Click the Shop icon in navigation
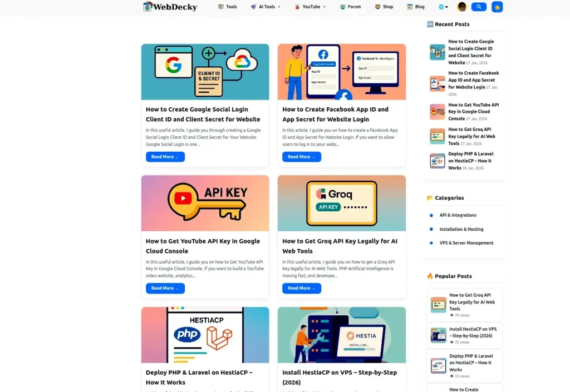The image size is (570, 392). click(x=378, y=7)
